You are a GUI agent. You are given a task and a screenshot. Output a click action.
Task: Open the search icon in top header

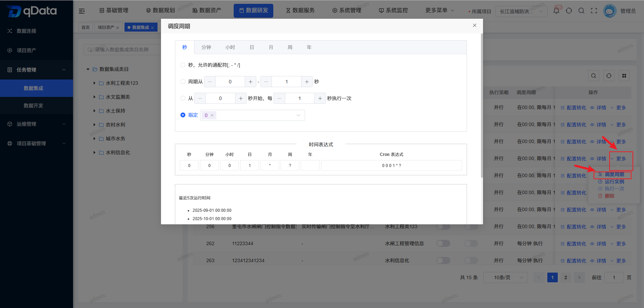pyautogui.click(x=581, y=11)
